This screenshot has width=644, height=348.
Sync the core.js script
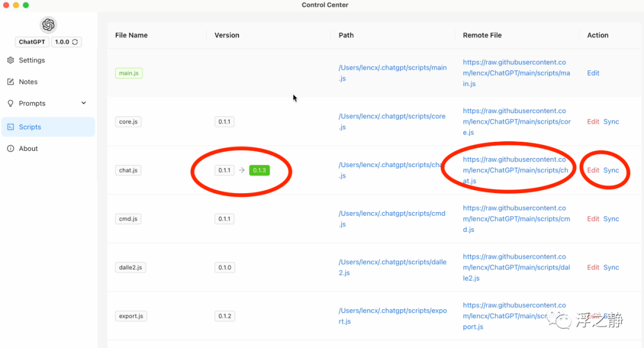(611, 122)
